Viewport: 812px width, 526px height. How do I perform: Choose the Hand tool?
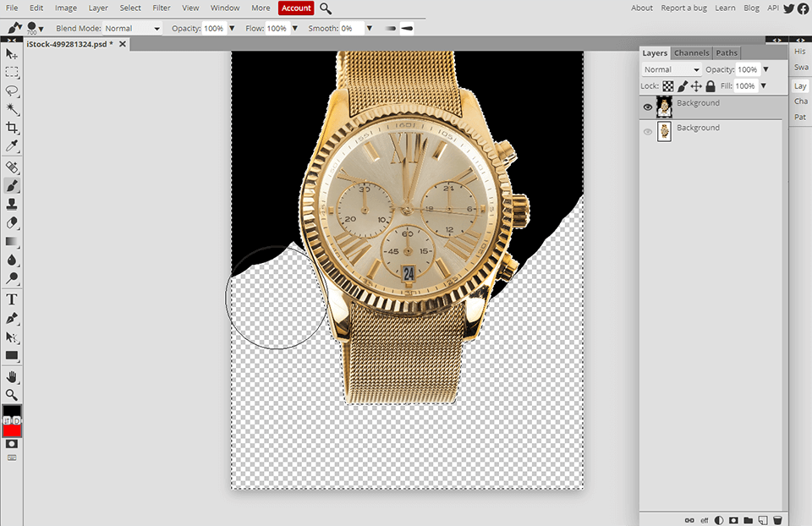12,376
